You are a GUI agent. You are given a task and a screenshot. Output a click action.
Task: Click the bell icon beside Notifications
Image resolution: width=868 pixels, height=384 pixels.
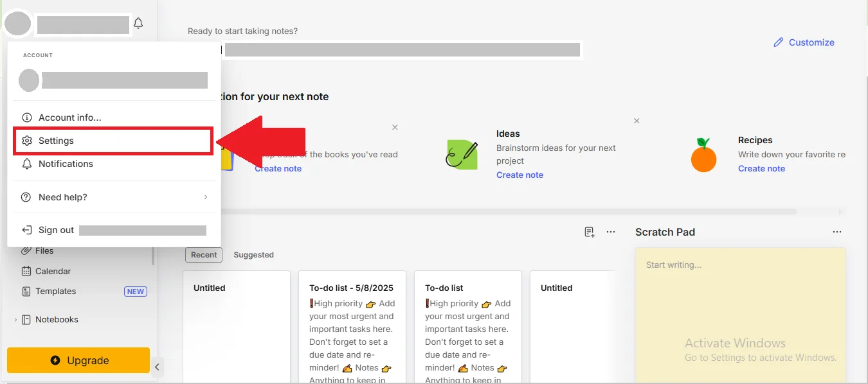point(27,164)
